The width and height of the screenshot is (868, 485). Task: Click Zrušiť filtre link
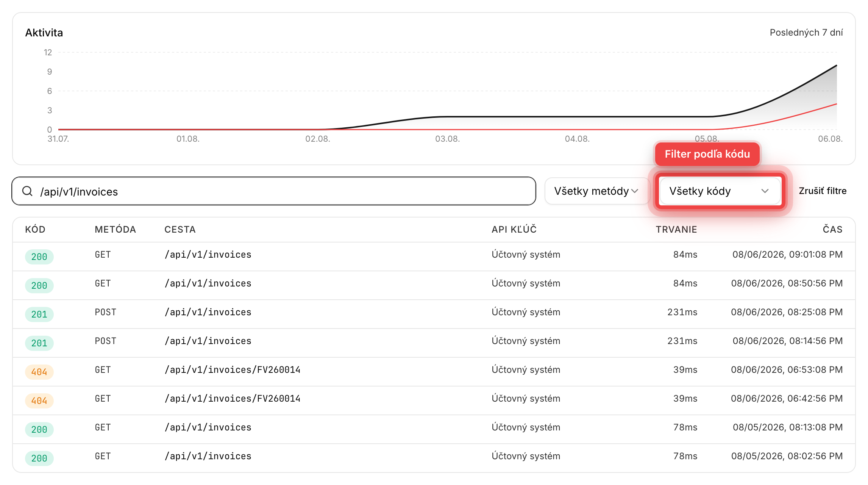coord(823,191)
